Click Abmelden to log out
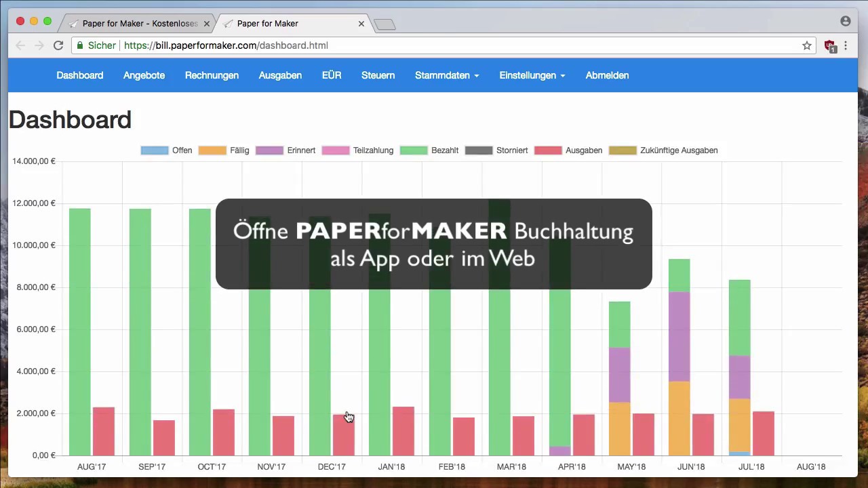Screen dimensions: 868x488 [607, 75]
